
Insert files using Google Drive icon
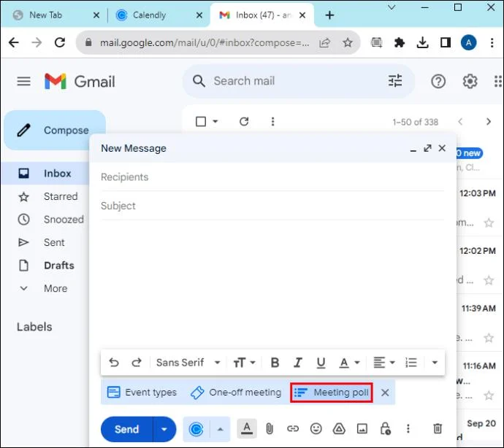coord(339,429)
